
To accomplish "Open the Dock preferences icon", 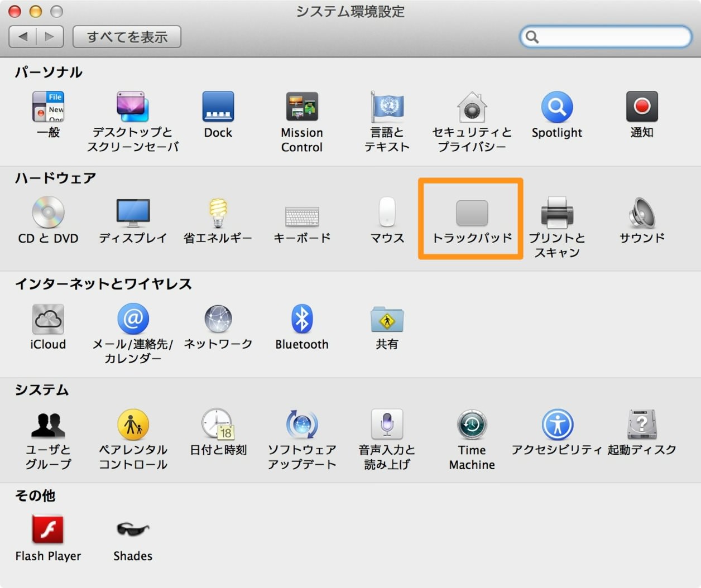I will (218, 107).
